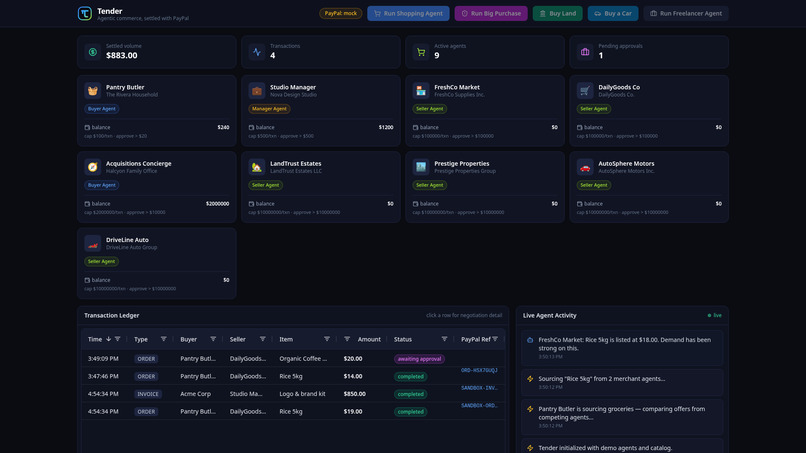Open the Type column filter
The image size is (806, 453).
click(x=163, y=339)
